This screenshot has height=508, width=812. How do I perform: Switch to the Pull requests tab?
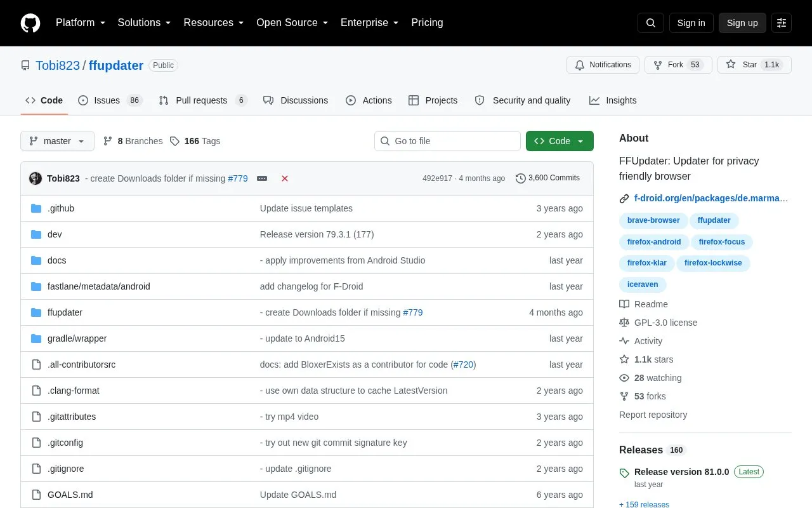[x=203, y=100]
